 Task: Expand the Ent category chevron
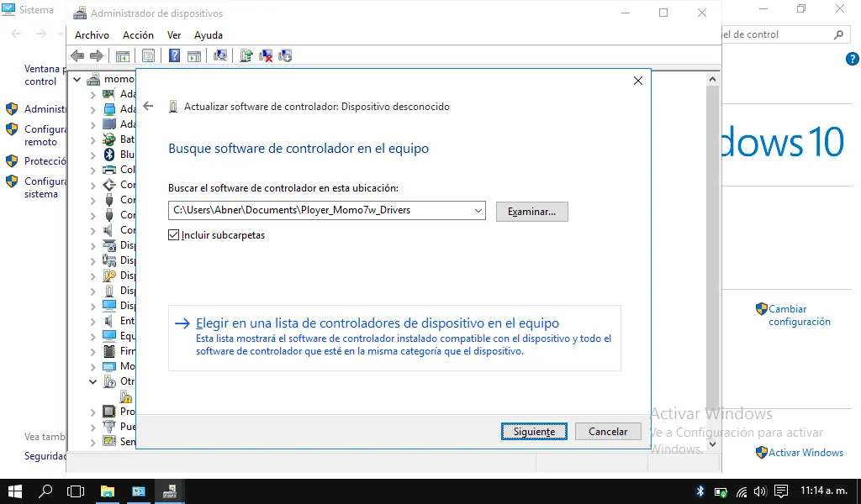92,322
